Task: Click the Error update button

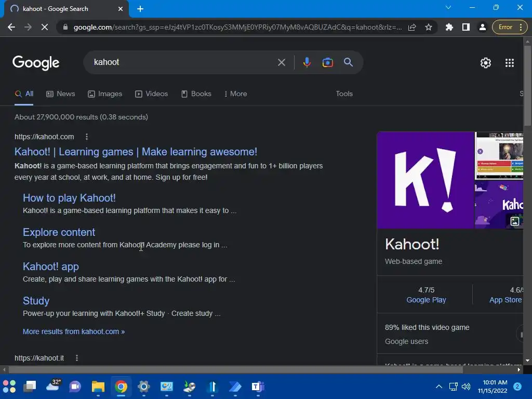Action: click(509, 27)
